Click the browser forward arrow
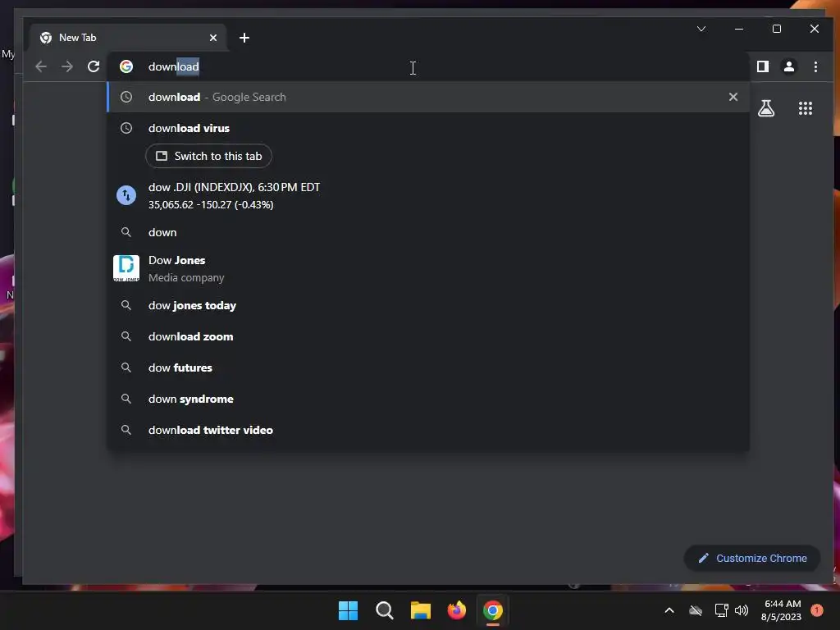The width and height of the screenshot is (840, 630). (x=67, y=66)
